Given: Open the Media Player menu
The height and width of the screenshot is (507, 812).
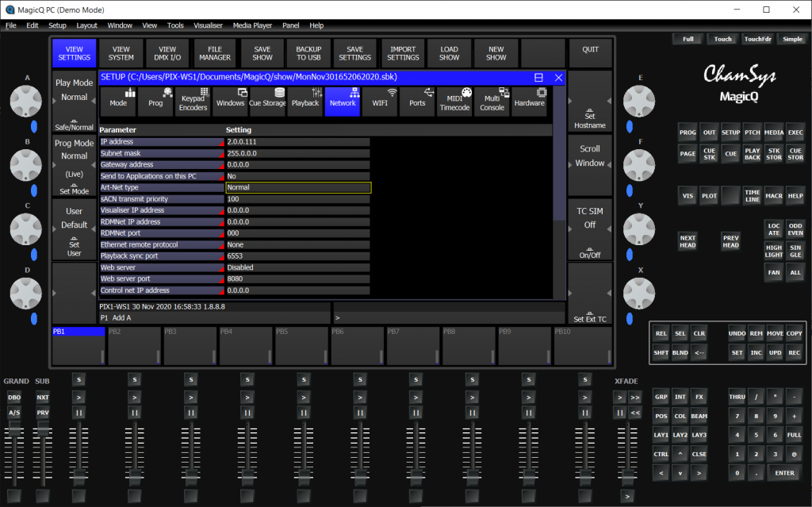Looking at the screenshot, I should pos(252,25).
